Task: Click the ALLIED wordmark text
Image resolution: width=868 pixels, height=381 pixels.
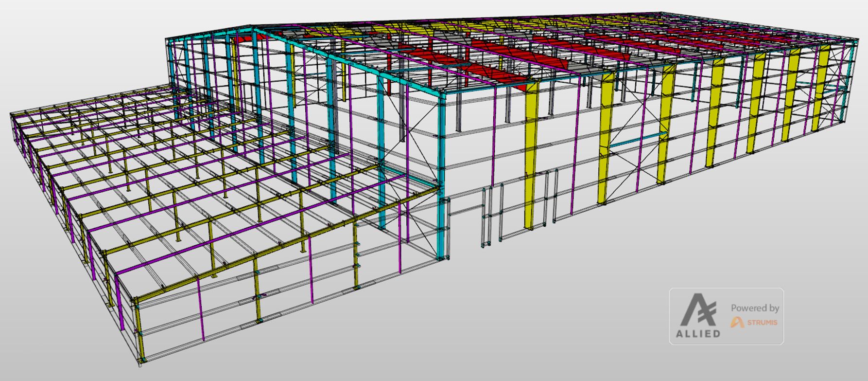Action: tap(698, 334)
